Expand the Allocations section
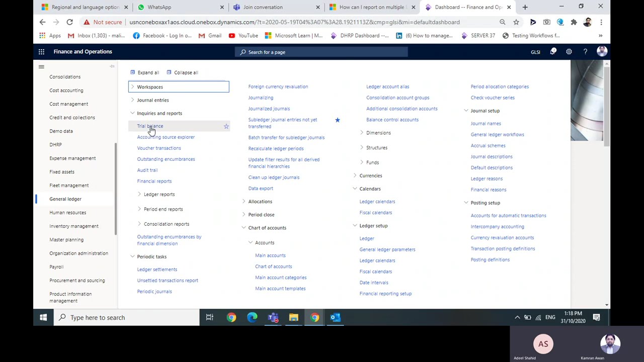 [244, 202]
